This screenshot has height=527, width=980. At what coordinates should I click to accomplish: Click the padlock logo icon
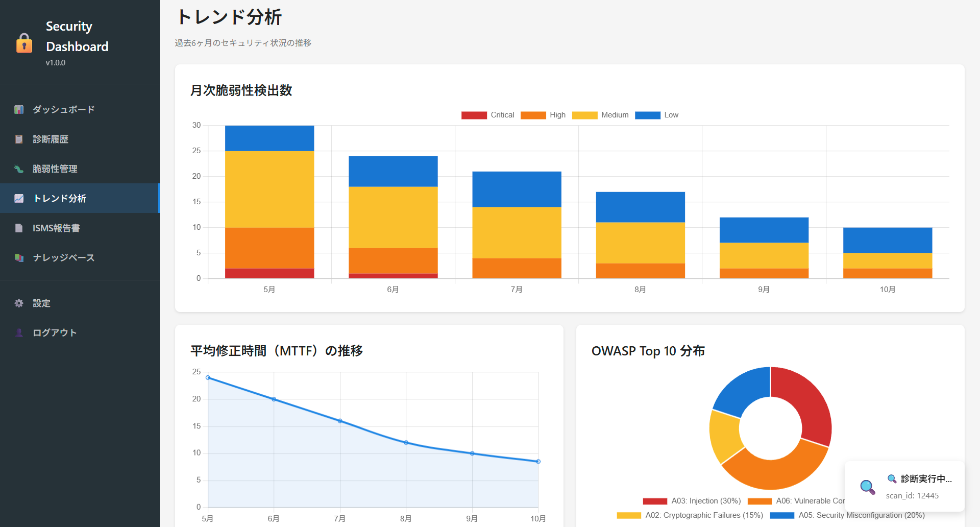[x=24, y=43]
